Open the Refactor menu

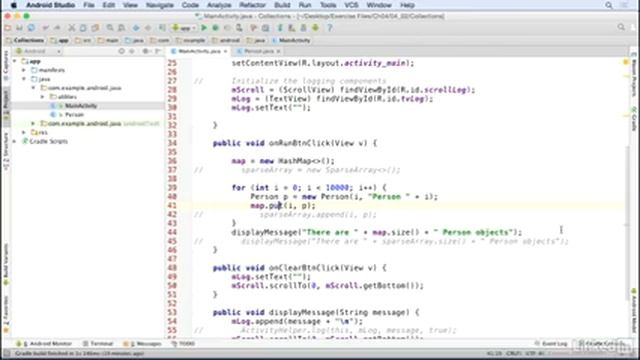click(x=252, y=5)
